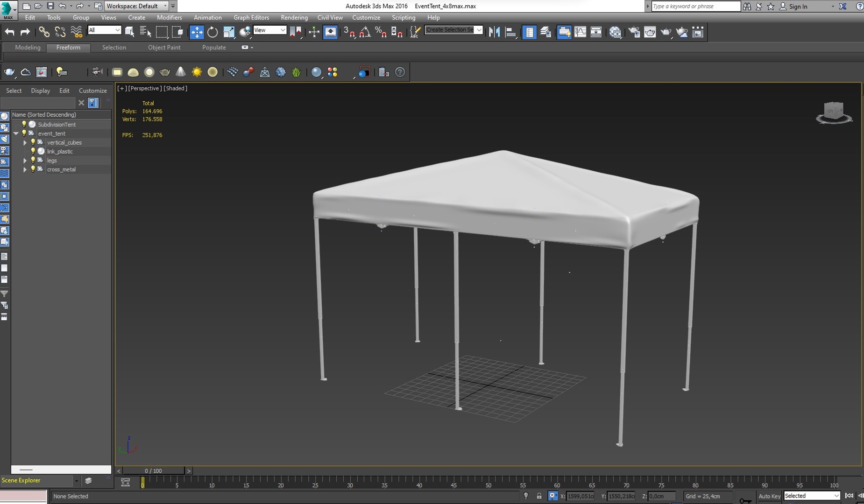Toggle Spinner Snap button
The height and width of the screenshot is (504, 864).
tap(397, 32)
